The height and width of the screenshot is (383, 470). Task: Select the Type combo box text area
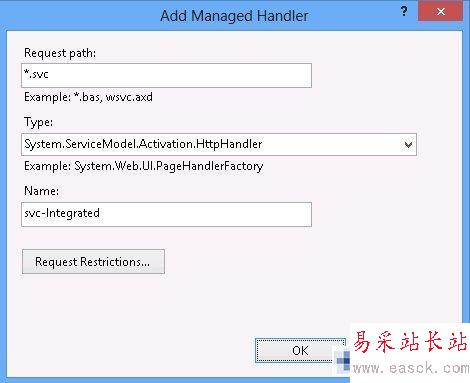211,144
